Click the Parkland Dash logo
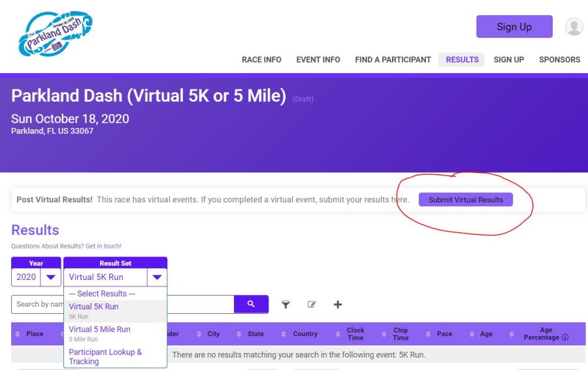Viewport: 588px width, 370px height. coord(56,33)
